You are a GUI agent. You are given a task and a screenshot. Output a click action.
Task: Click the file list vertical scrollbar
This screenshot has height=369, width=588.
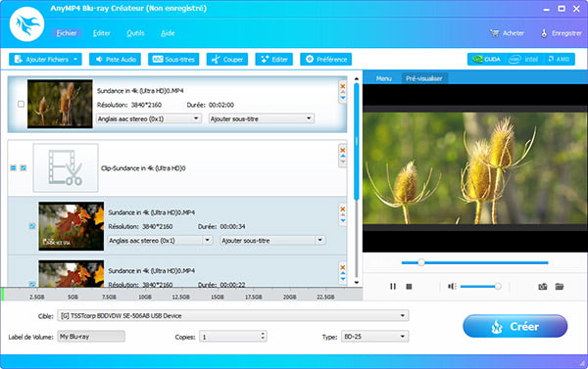[x=357, y=142]
